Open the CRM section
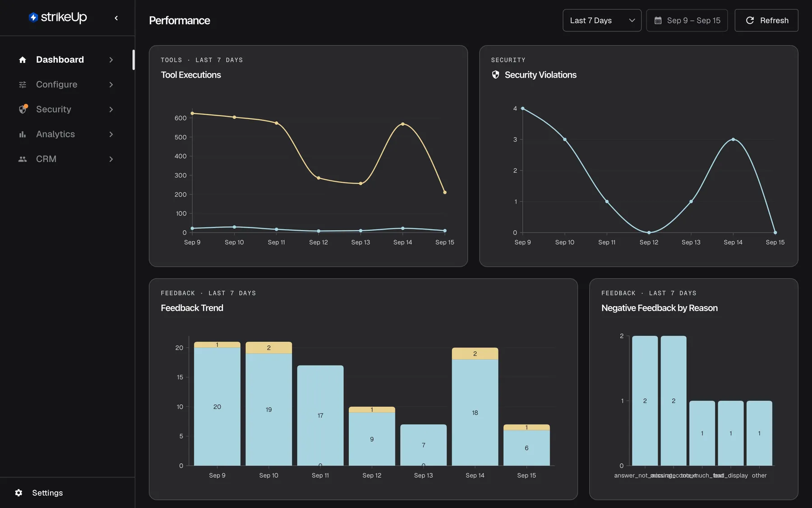The height and width of the screenshot is (508, 812). point(66,159)
